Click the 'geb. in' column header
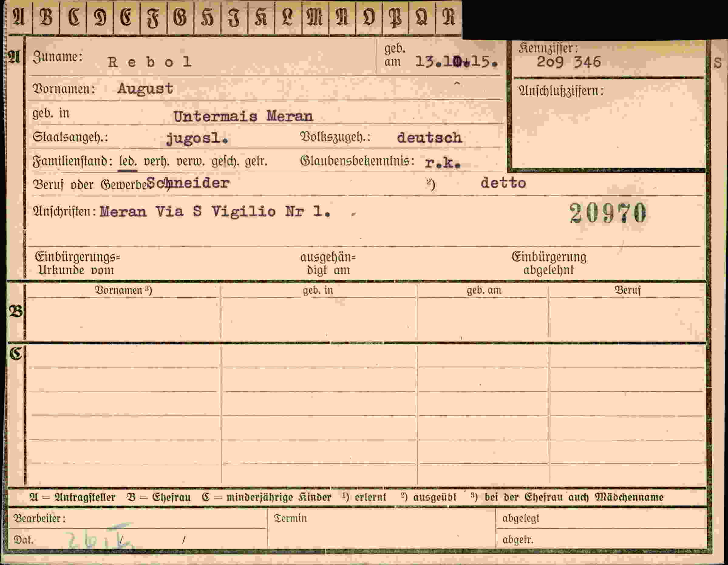Viewport: 728px width, 565px height. tap(318, 290)
